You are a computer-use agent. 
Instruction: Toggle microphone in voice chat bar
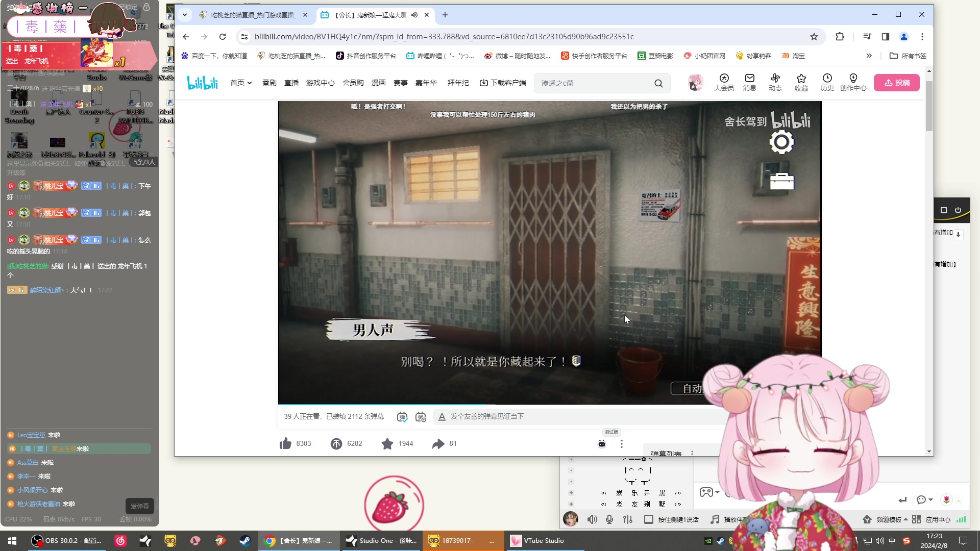coord(609,519)
